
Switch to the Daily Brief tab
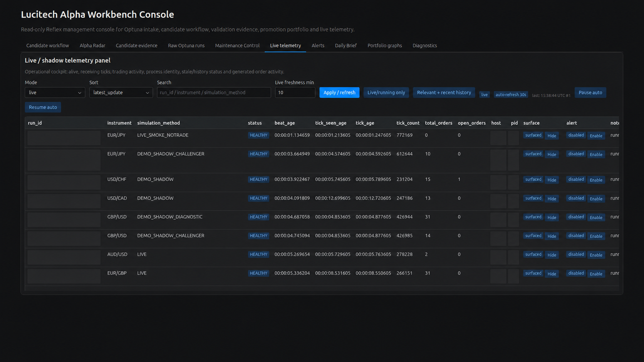tap(345, 45)
